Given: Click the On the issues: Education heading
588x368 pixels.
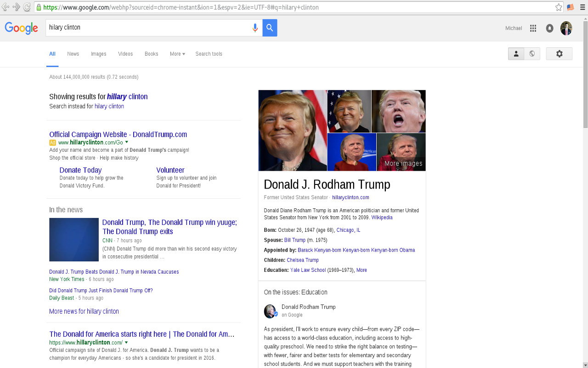Looking at the screenshot, I should (x=295, y=292).
